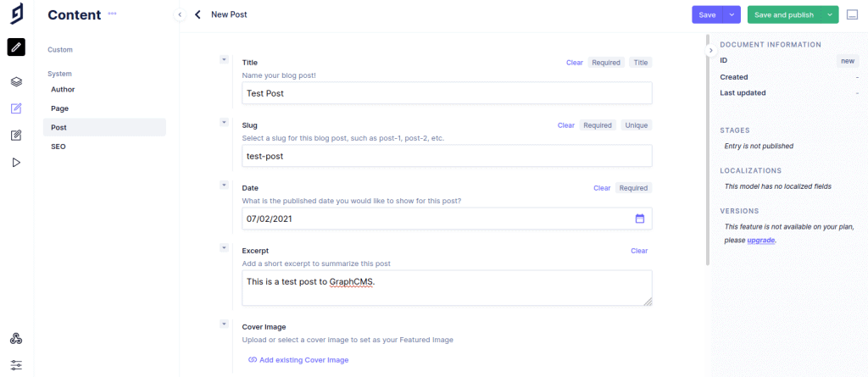Click into the Slug input field
The width and height of the screenshot is (868, 377).
click(447, 156)
